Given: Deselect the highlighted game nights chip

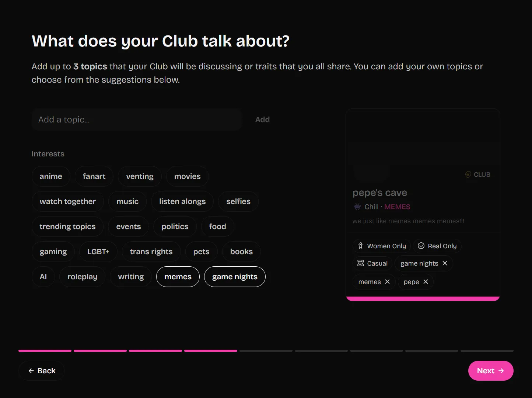Looking at the screenshot, I should (x=235, y=277).
